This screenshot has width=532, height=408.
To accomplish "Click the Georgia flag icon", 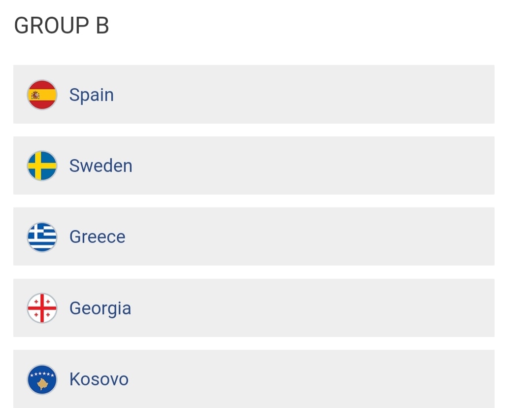I will (x=42, y=308).
